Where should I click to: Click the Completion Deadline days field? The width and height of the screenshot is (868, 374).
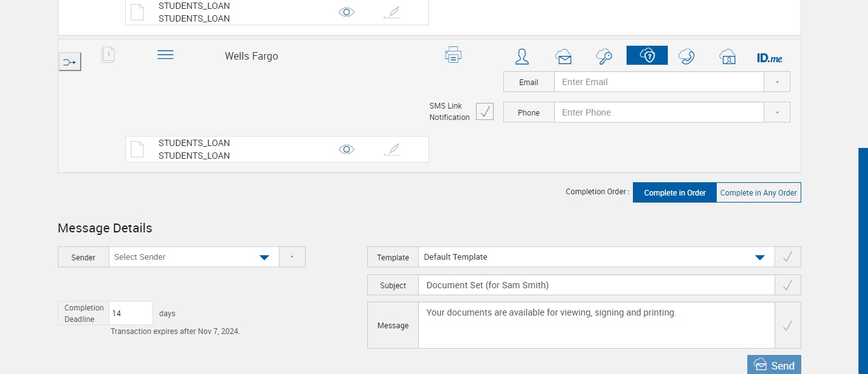[131, 314]
